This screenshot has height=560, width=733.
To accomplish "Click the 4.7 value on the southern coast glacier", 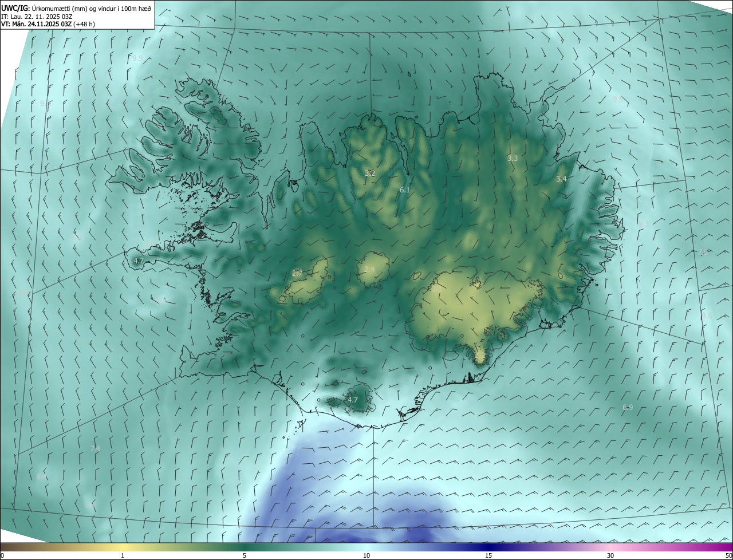I will click(353, 400).
